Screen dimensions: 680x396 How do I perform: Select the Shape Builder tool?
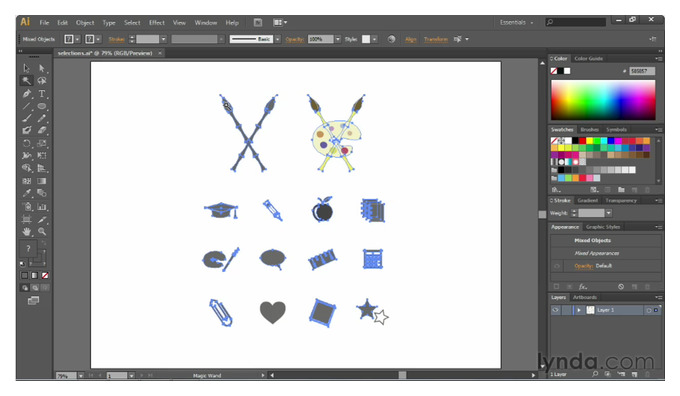26,168
